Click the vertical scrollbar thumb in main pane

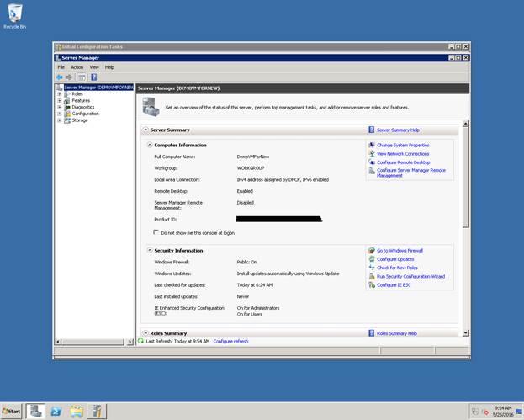[x=466, y=178]
